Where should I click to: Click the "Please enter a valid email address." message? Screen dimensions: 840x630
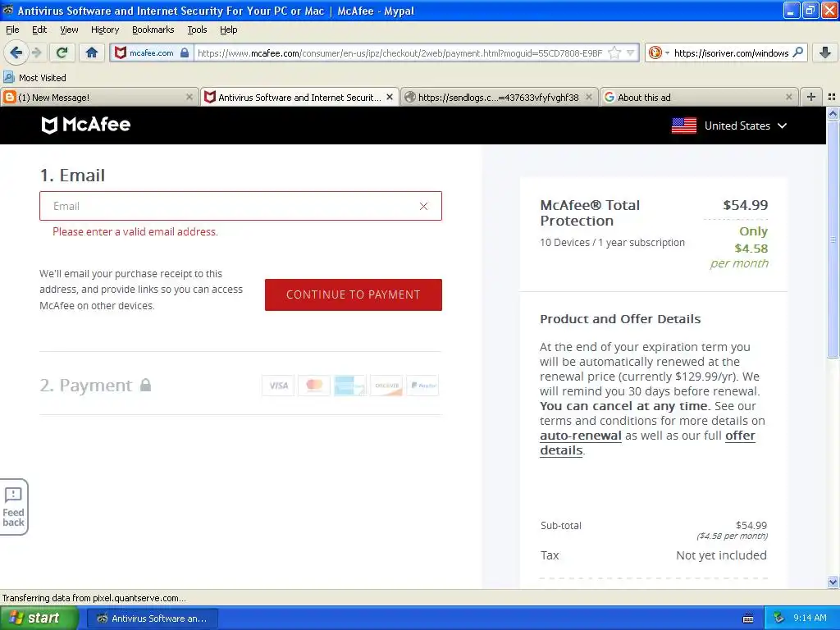(135, 232)
